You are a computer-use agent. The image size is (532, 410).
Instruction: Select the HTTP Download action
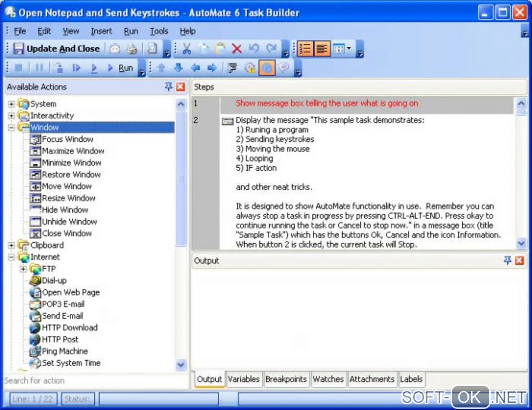(x=69, y=328)
